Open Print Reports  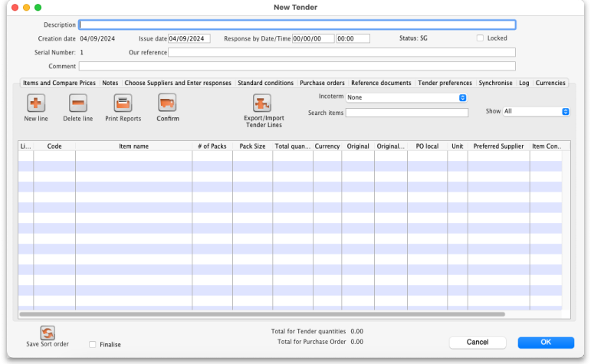[123, 103]
